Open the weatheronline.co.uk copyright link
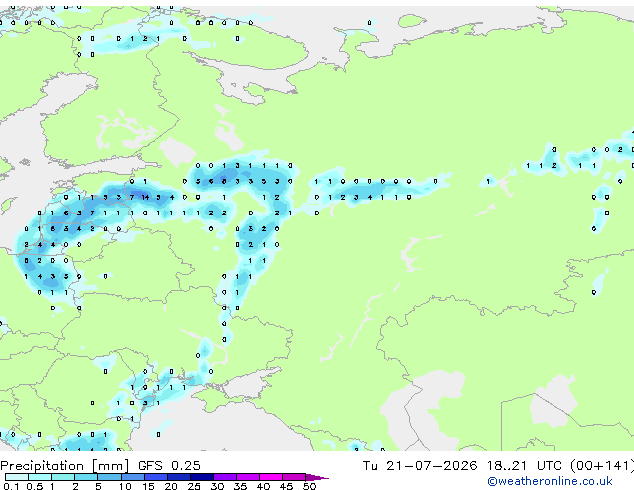 [x=550, y=481]
